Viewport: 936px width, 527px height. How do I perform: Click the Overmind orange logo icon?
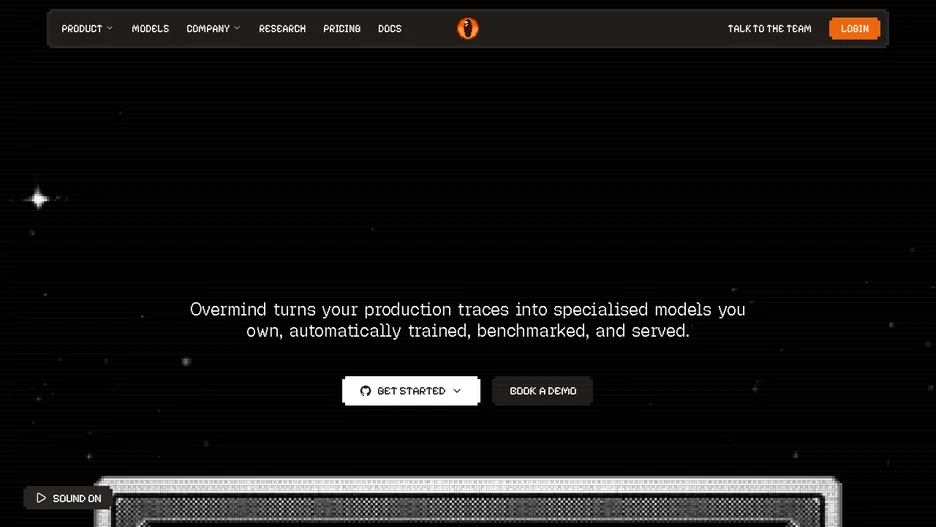click(x=467, y=28)
